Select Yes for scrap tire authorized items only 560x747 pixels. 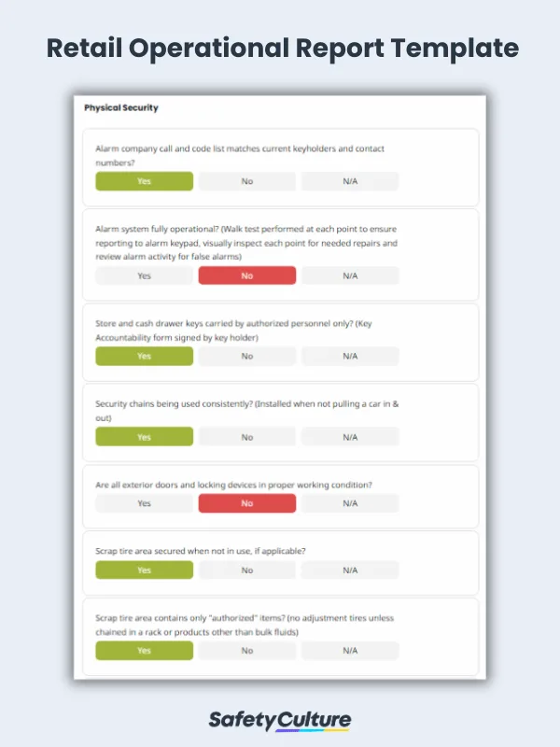(145, 651)
